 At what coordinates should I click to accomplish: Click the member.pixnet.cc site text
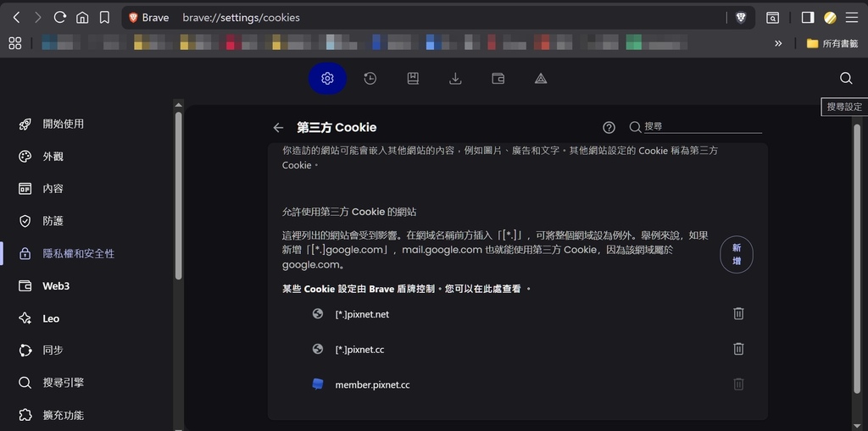click(x=373, y=384)
